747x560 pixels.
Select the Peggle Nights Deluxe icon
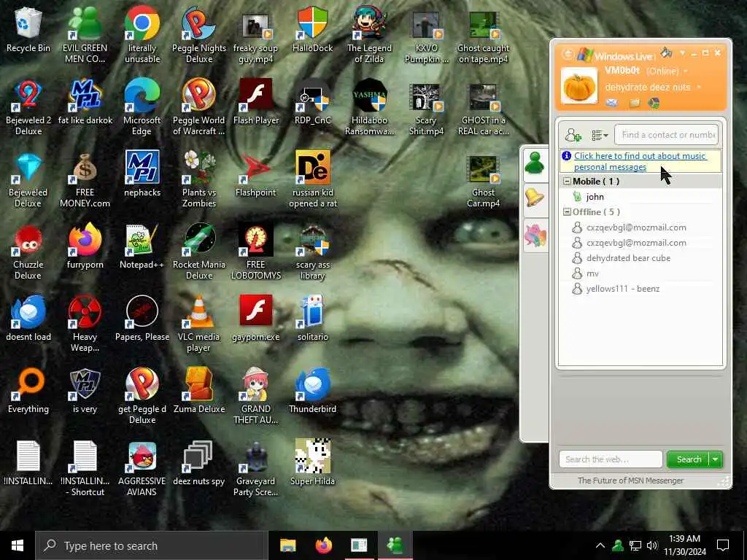click(x=199, y=35)
